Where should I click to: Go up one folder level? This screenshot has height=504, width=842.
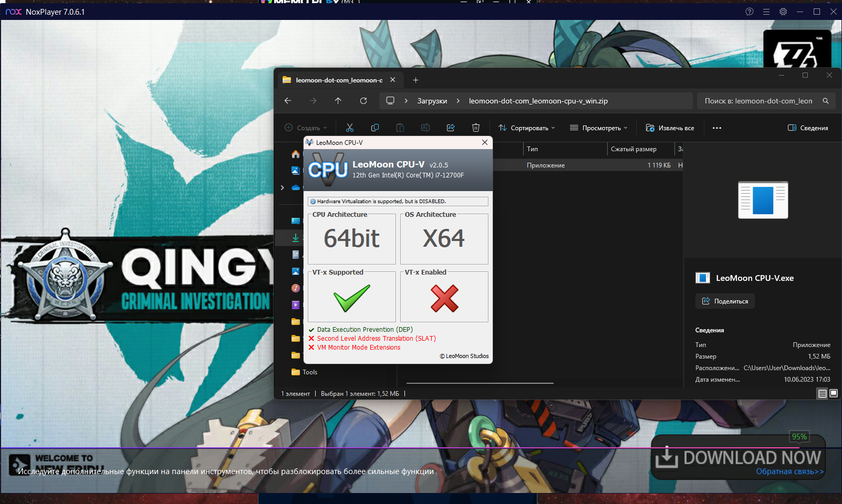tap(338, 101)
